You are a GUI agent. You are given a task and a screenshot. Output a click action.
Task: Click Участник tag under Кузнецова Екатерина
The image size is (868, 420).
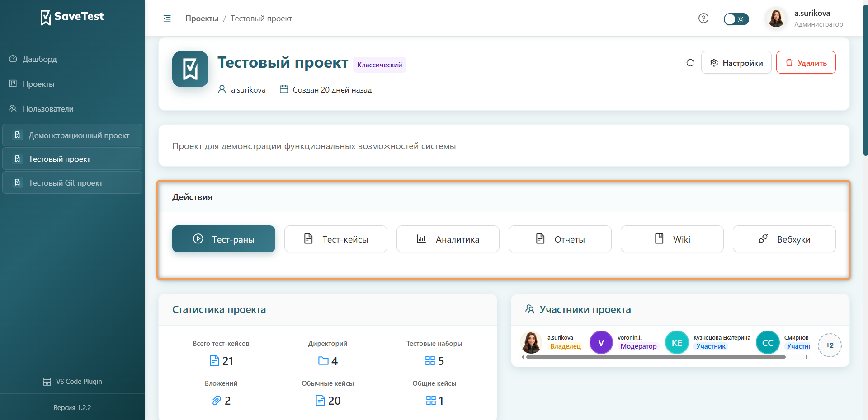pyautogui.click(x=711, y=346)
